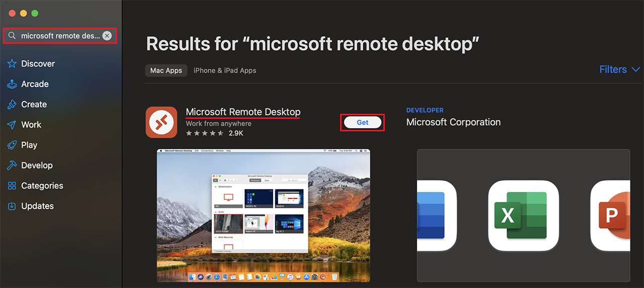Viewport: 644px width, 288px height.
Task: Open the Arcade section icon
Action: click(12, 84)
